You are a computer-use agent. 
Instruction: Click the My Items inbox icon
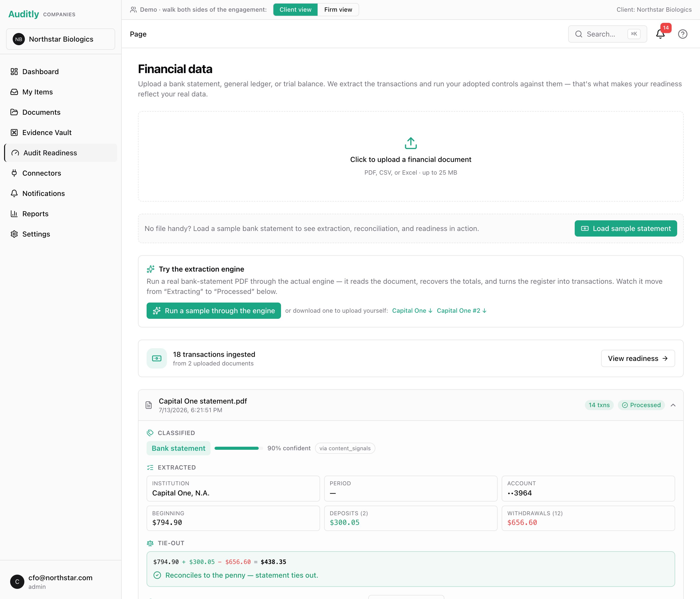tap(14, 92)
